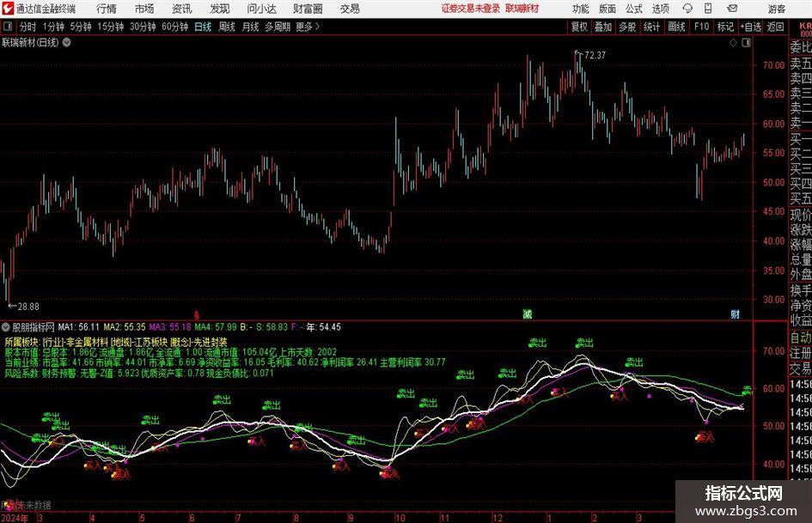The image size is (812, 523).
Task: Click the red S marker under the K-line chart
Action: click(x=196, y=315)
